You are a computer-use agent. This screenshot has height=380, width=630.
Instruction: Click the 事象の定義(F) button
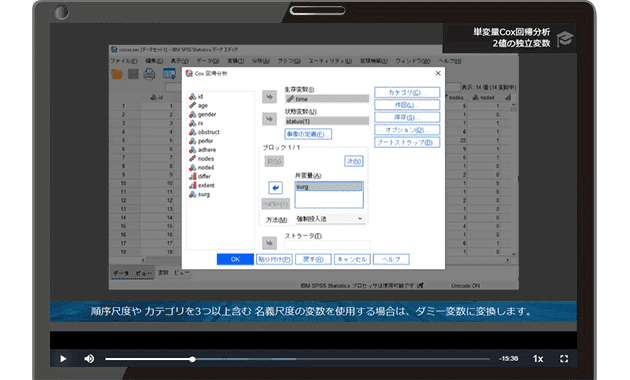[308, 134]
